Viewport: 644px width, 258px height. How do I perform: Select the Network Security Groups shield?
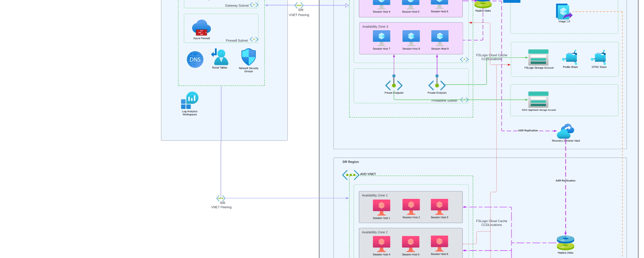[249, 57]
